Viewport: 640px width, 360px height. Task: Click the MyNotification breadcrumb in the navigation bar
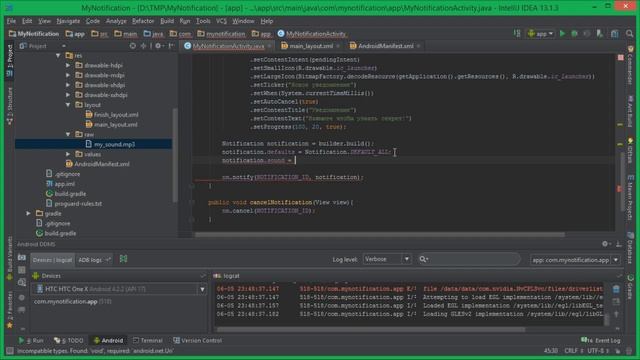[x=34, y=34]
